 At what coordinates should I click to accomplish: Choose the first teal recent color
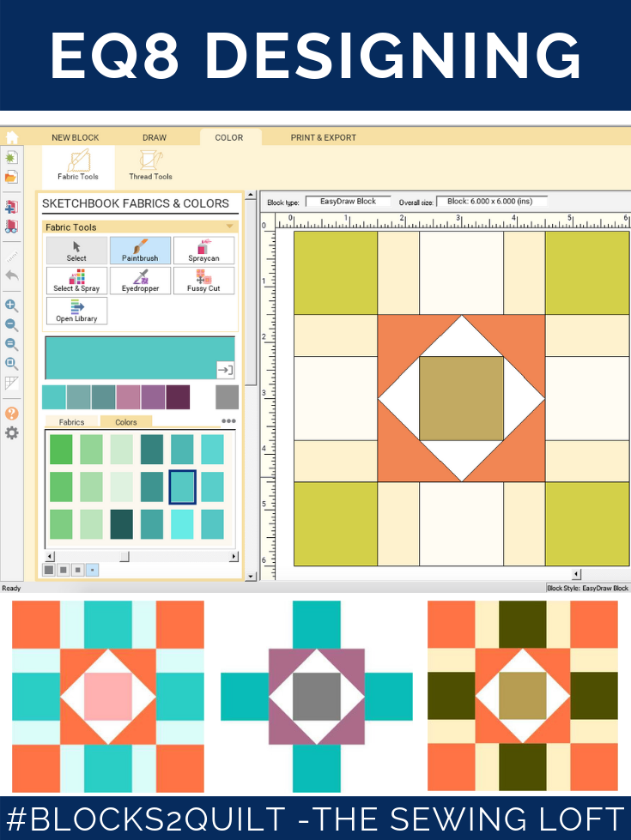[54, 397]
